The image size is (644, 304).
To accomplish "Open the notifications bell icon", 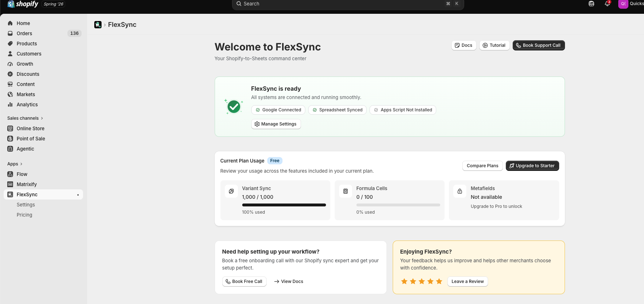I will 607,4.
